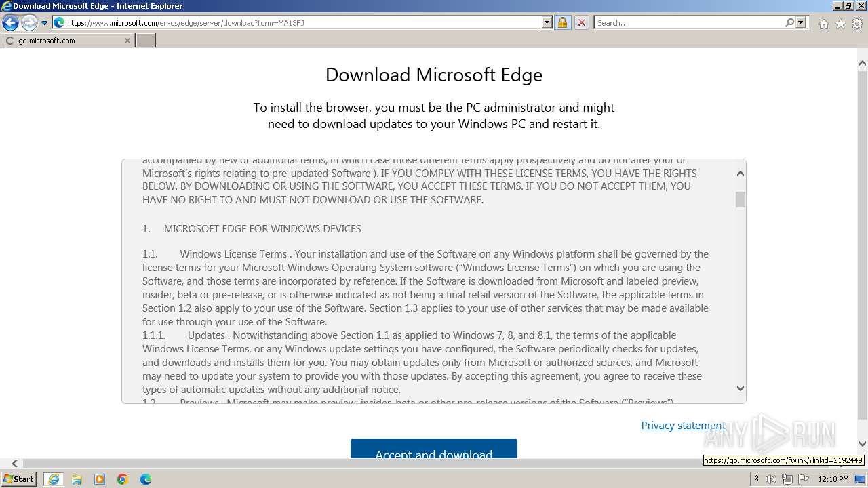Click Accept and download button
Screen dimensions: 868x488
(x=434, y=449)
